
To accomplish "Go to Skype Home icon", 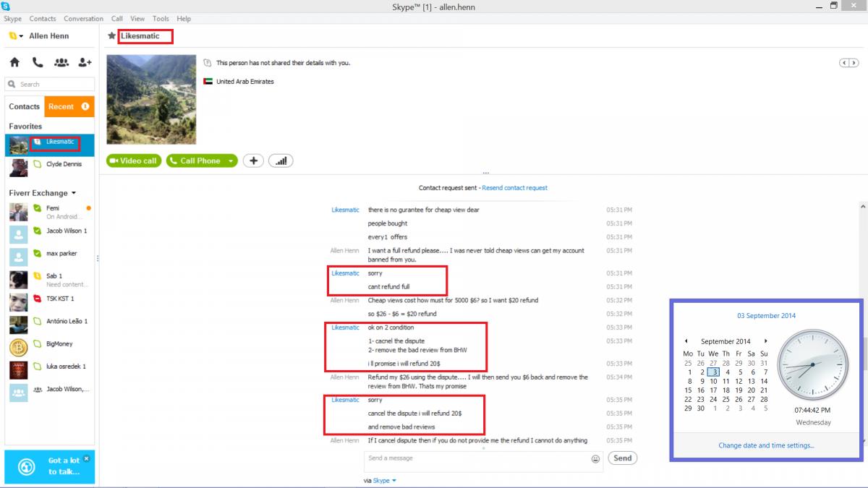I will point(14,63).
